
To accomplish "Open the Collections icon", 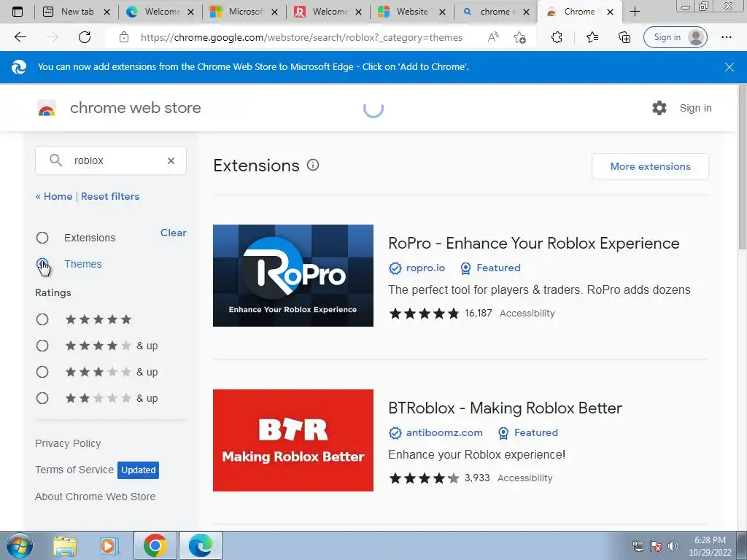I will [624, 37].
